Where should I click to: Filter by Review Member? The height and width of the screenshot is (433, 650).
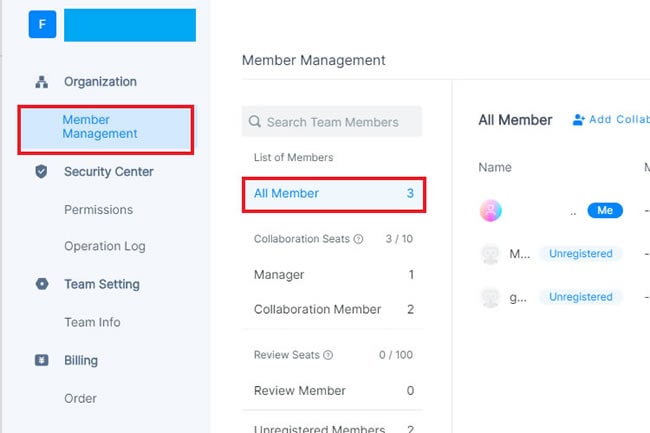[334, 391]
